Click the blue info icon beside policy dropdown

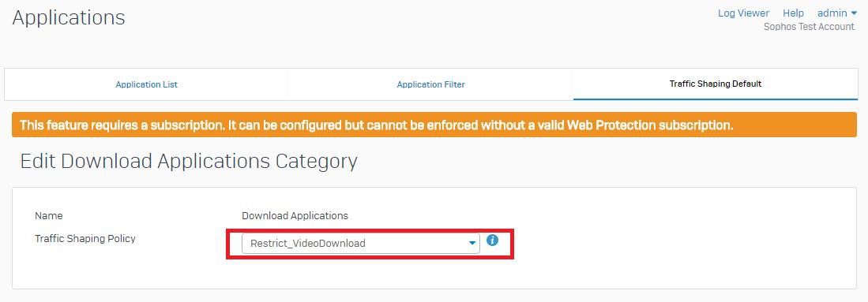tap(492, 240)
